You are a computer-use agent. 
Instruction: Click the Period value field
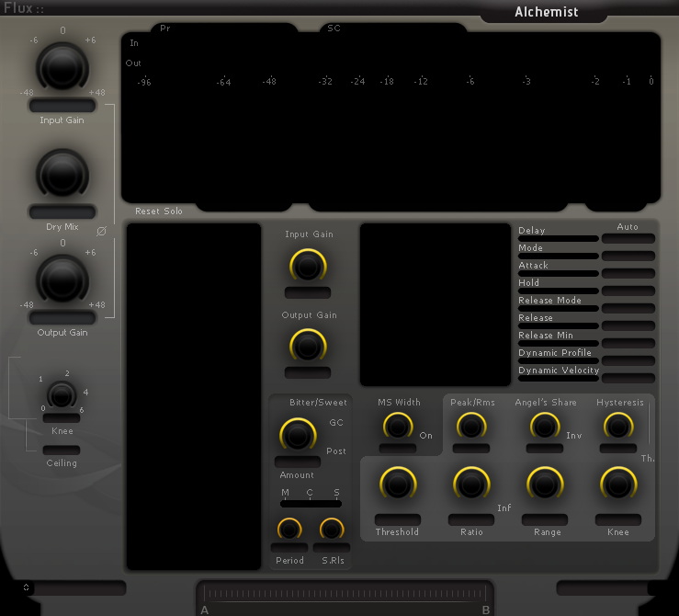(289, 548)
